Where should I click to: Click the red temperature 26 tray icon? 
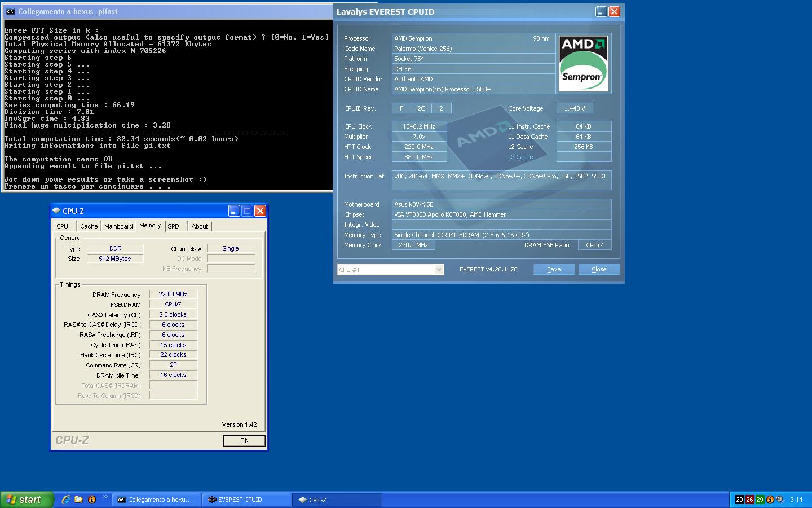click(749, 500)
